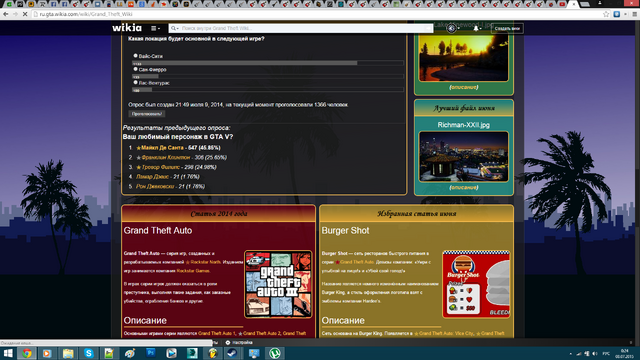
Task: Expand the wikia hamburger menu dropdown
Action: coord(155,28)
